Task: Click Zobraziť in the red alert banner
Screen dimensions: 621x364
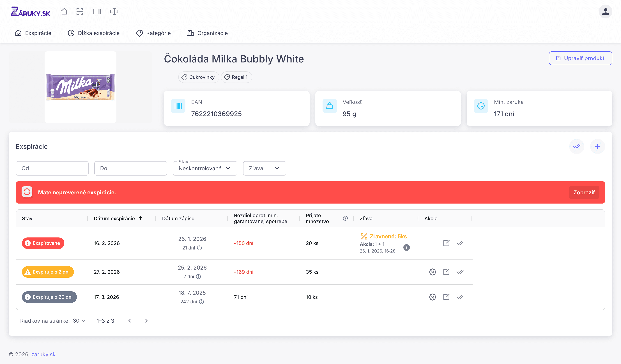Action: coord(584,192)
